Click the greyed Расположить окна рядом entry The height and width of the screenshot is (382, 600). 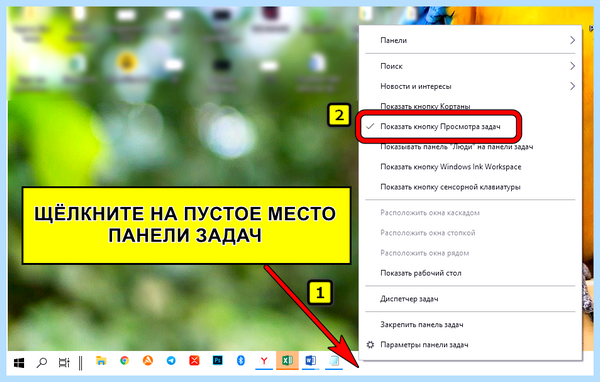(x=470, y=253)
